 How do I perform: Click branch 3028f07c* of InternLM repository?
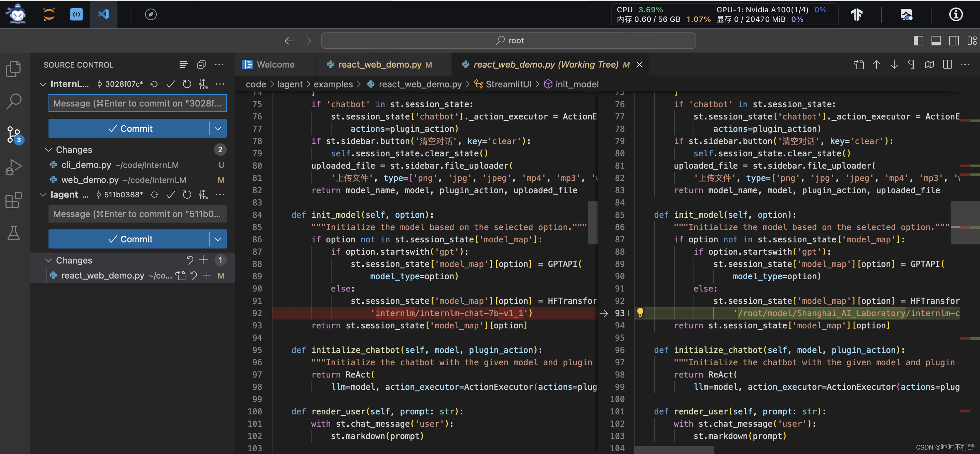[120, 84]
